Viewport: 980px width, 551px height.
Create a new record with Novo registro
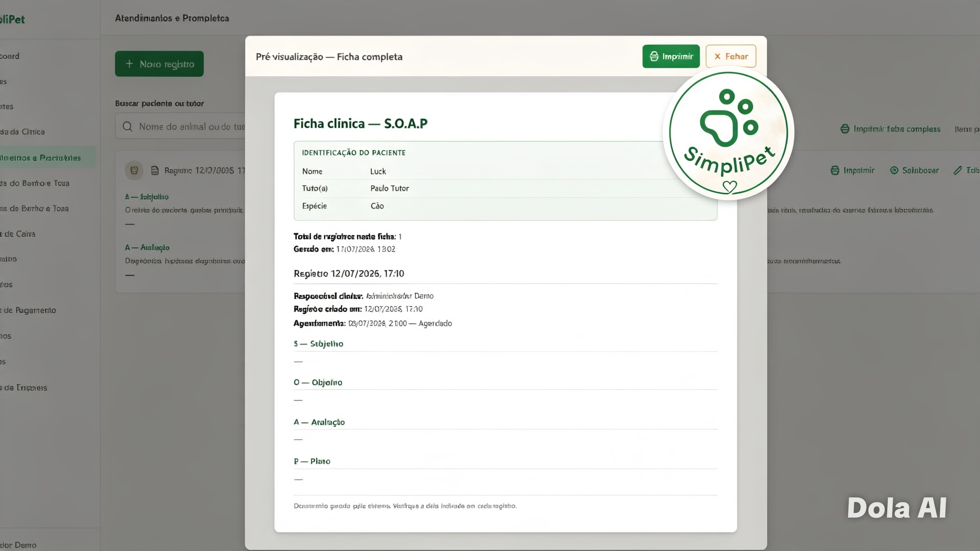click(x=159, y=64)
